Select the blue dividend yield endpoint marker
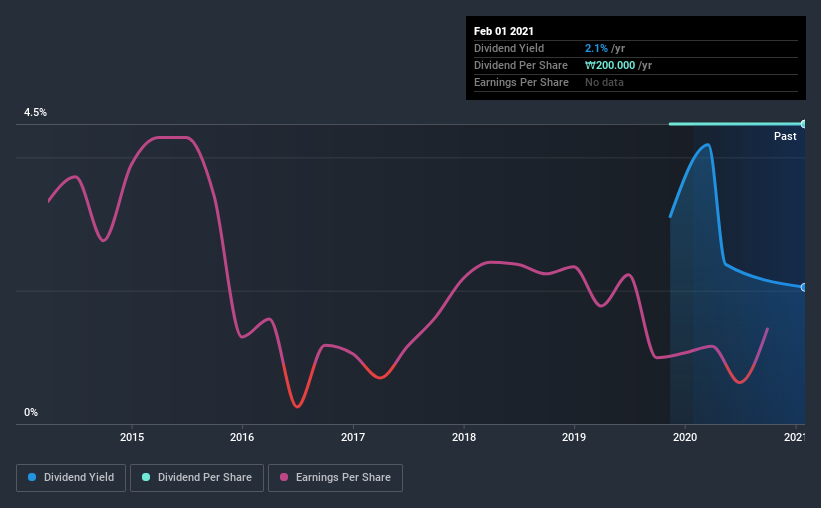 point(804,288)
